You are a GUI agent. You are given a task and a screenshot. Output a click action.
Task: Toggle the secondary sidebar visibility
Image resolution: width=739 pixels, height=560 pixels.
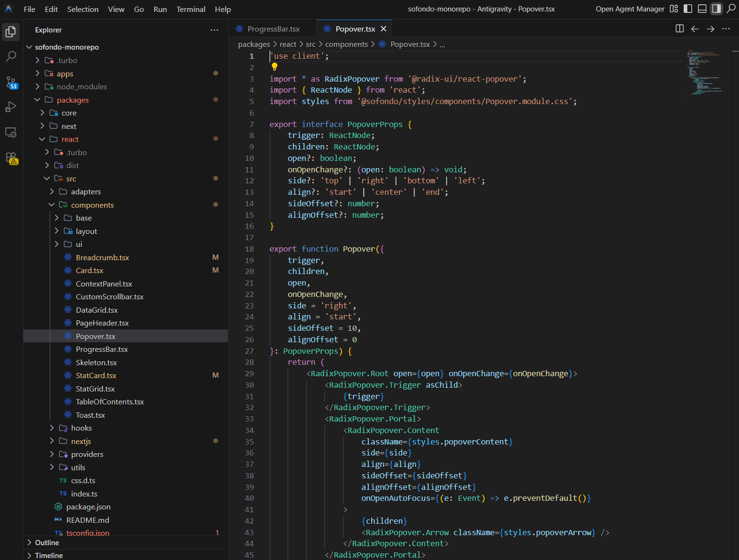[x=716, y=9]
